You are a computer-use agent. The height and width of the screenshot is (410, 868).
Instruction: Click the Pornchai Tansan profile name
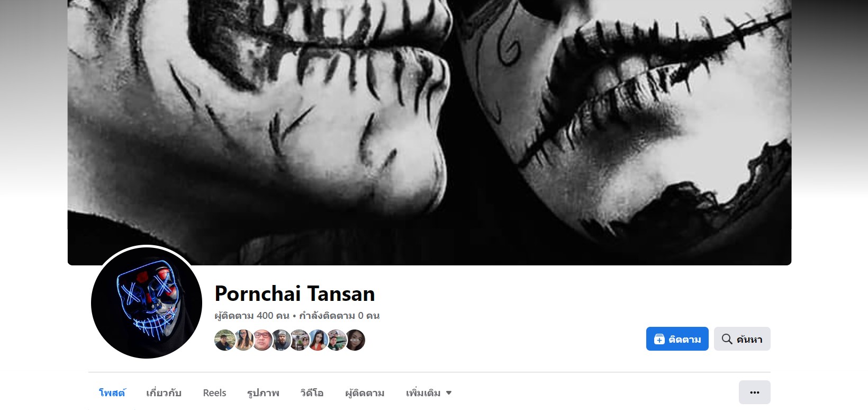(295, 293)
